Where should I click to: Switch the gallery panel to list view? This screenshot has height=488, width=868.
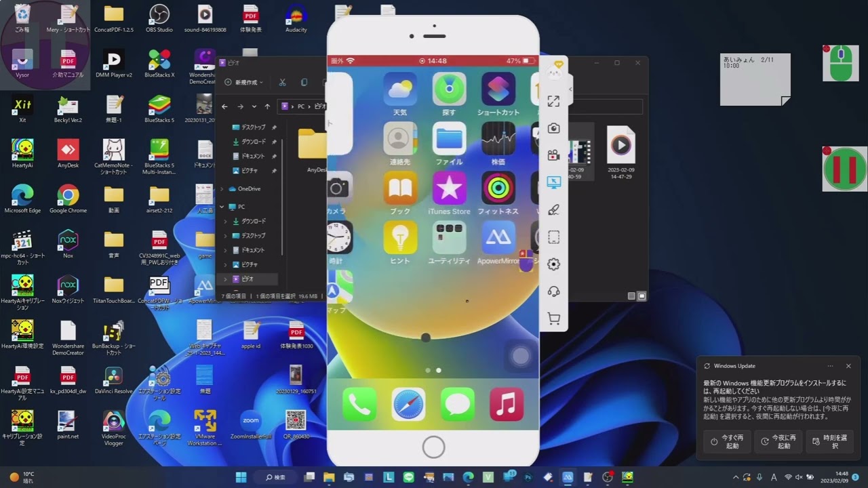(631, 296)
